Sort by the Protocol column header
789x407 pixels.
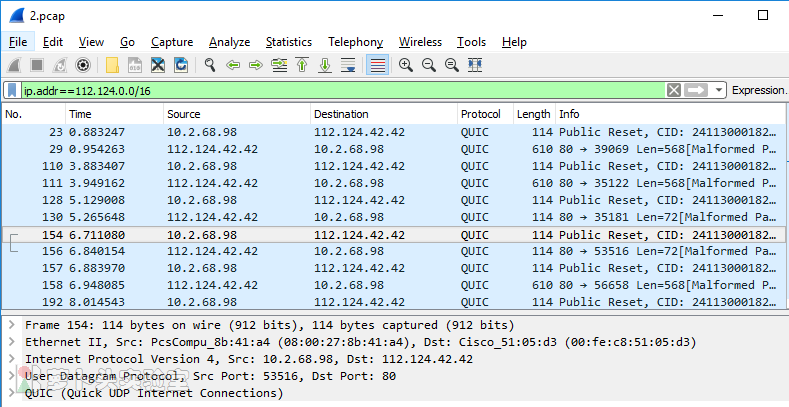click(485, 114)
